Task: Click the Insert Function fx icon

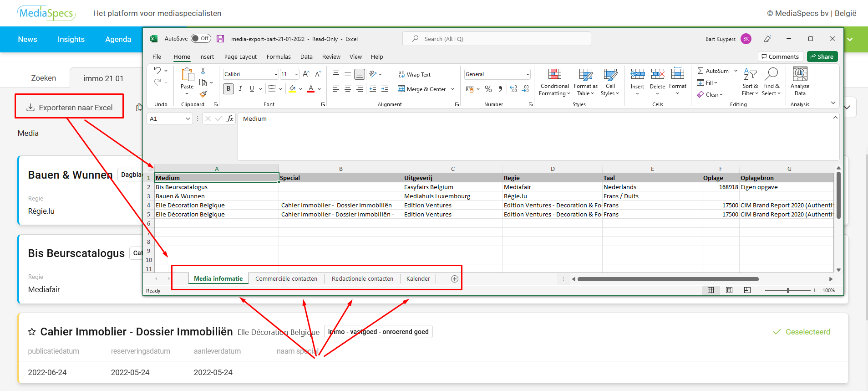Action: 230,118
